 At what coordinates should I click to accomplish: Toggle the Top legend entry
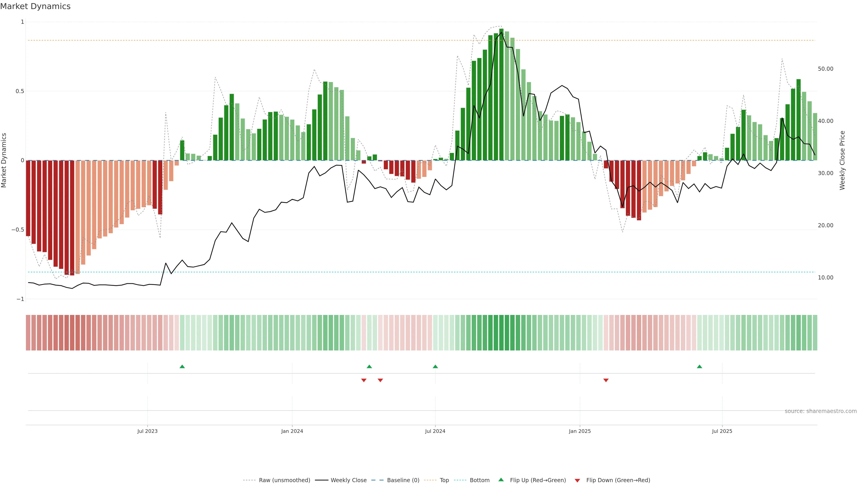[x=444, y=480]
